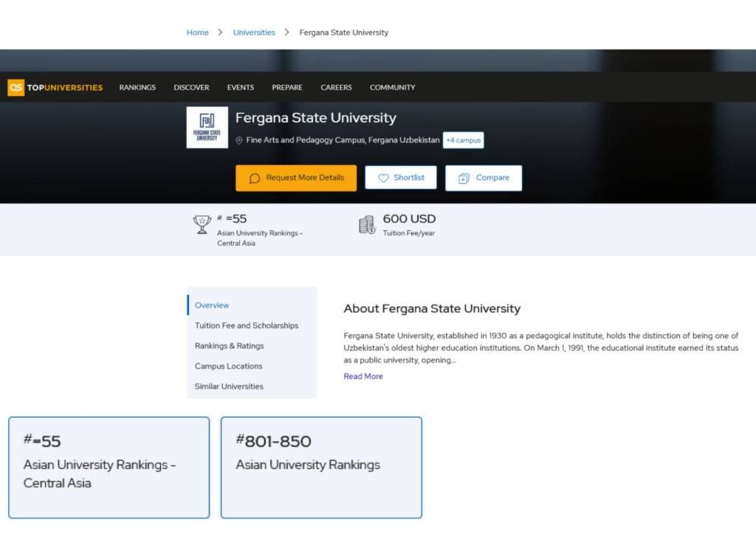The image size is (756, 534).
Task: Add the university to Shortlist
Action: (x=401, y=178)
